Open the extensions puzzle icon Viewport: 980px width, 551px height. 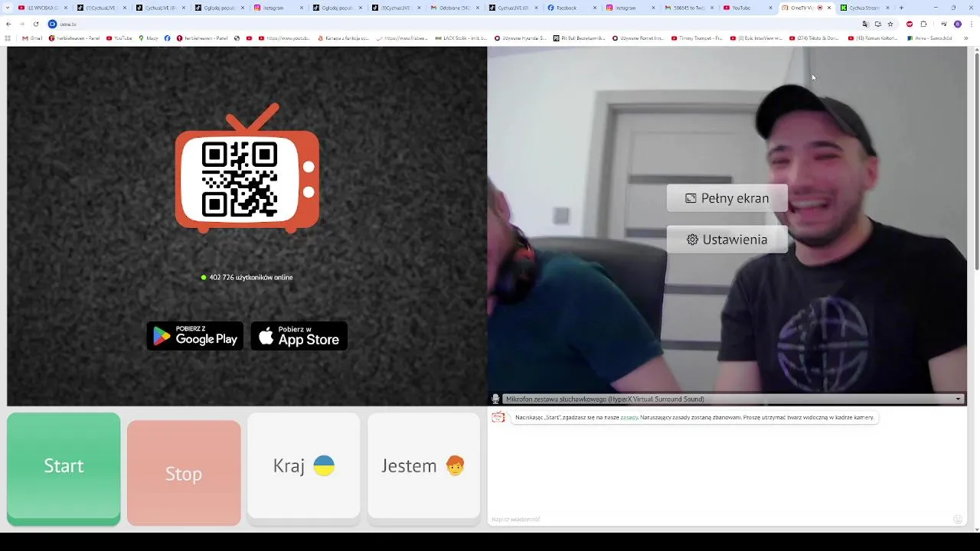pos(923,24)
